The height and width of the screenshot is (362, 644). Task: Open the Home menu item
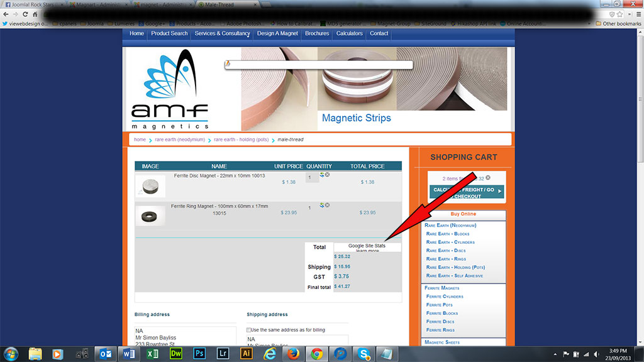pos(136,34)
